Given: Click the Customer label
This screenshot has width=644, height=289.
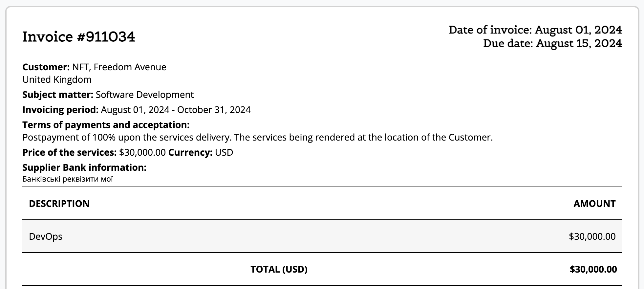Looking at the screenshot, I should click(x=46, y=67).
